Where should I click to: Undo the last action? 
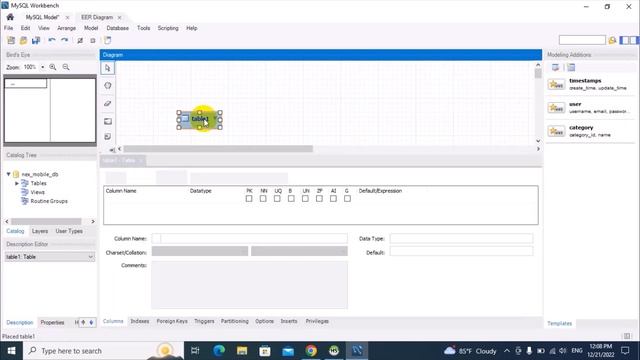click(52, 40)
